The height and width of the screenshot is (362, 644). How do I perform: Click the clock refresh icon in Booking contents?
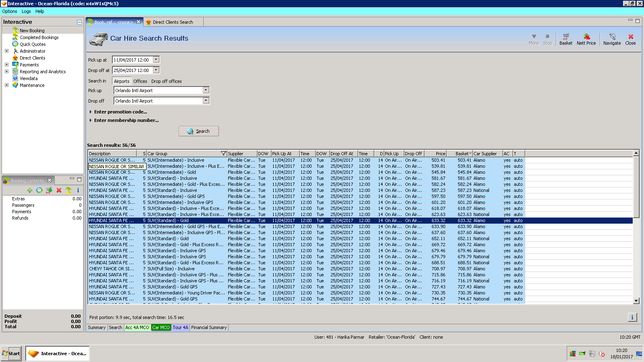[39, 190]
